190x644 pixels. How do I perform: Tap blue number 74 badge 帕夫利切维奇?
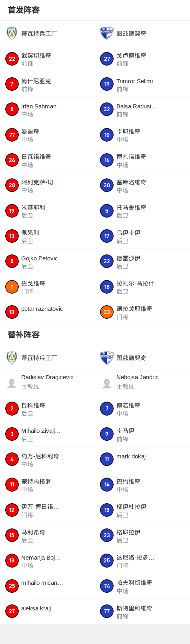tap(107, 586)
